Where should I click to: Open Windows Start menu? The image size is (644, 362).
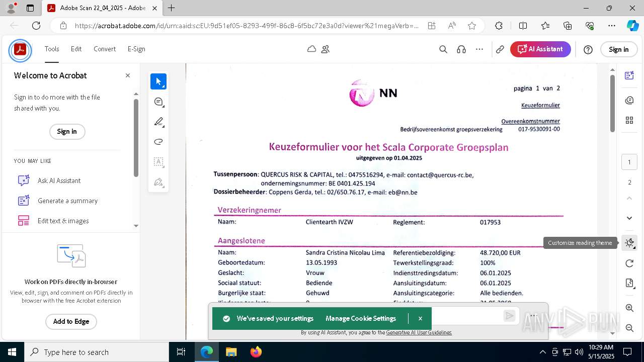point(12,352)
